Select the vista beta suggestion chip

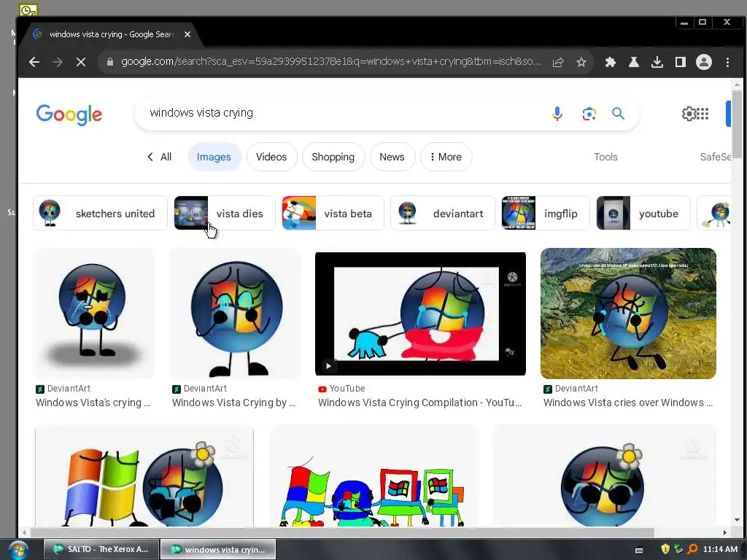(x=333, y=213)
